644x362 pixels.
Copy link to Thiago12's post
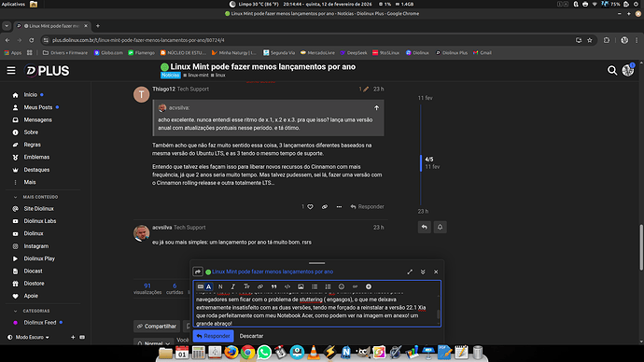(x=325, y=207)
